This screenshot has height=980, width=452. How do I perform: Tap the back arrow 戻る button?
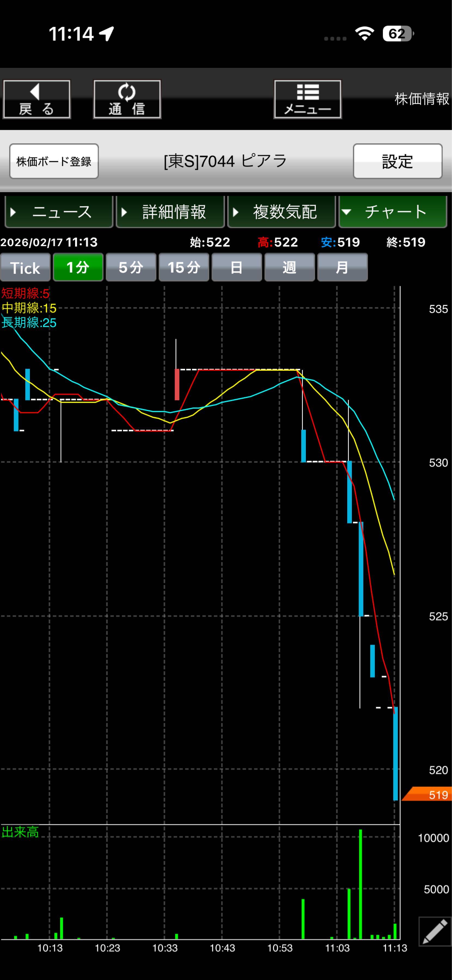(36, 99)
